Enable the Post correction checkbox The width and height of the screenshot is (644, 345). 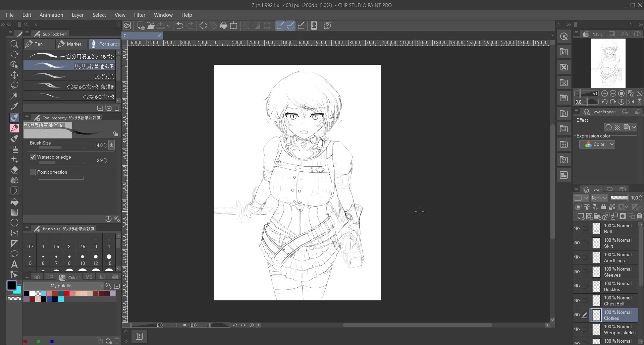pyautogui.click(x=33, y=172)
